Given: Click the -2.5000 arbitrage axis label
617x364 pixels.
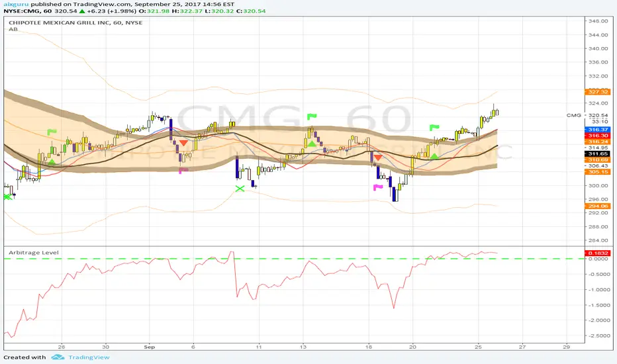Looking at the screenshot, I should 598,336.
